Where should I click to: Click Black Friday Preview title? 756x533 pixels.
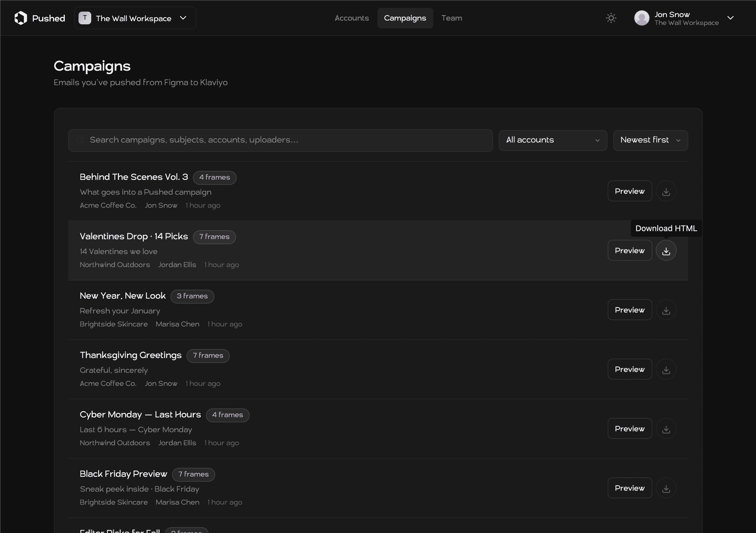[x=123, y=474]
